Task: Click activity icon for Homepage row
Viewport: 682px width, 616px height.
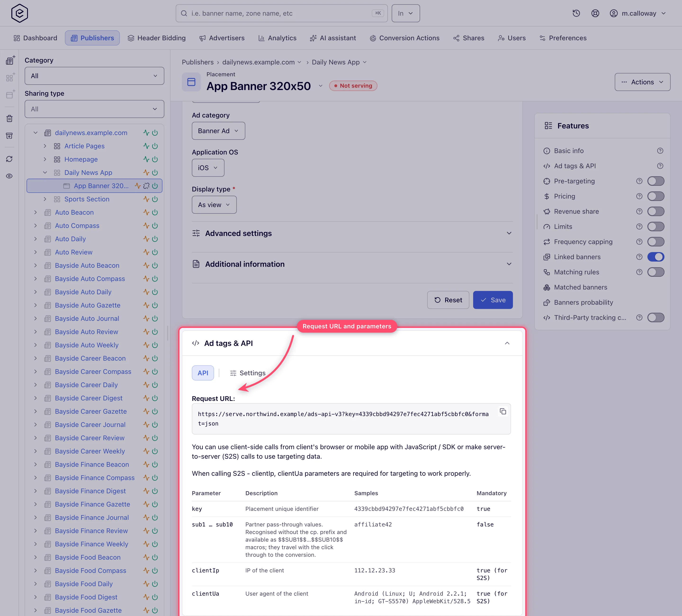Action: pos(146,159)
